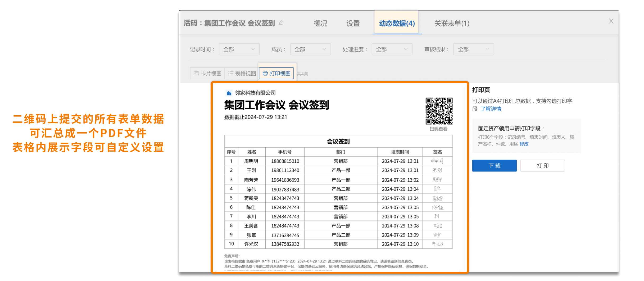The width and height of the screenshot is (644, 281).
Task: Open the 记录时间 dropdown
Action: coord(239,49)
